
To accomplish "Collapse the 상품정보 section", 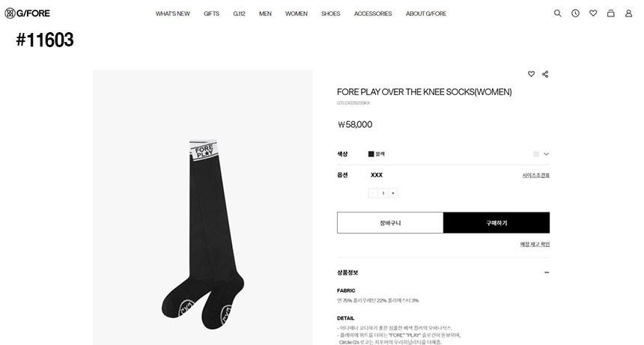I will (547, 272).
